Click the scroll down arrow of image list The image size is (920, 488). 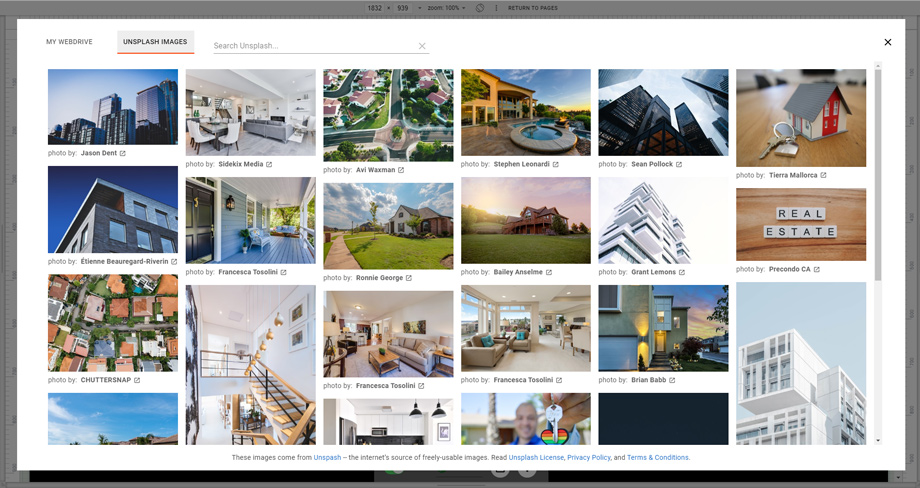pos(878,440)
